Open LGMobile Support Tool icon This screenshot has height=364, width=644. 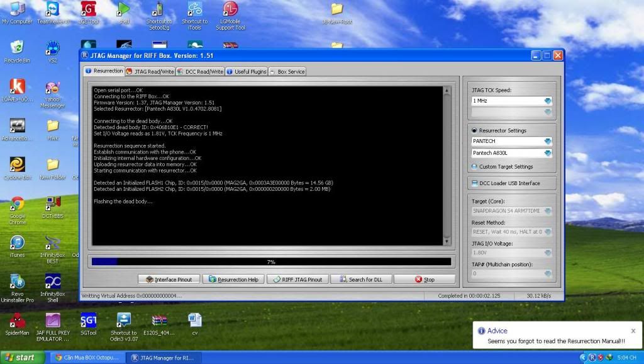(230, 16)
